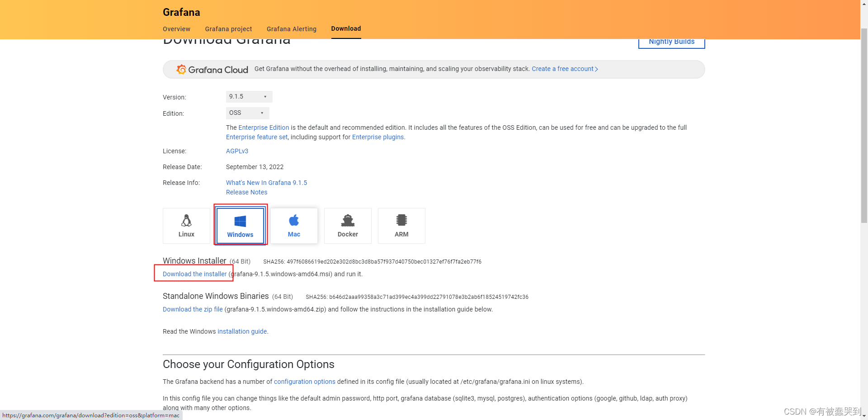The width and height of the screenshot is (868, 420).
Task: Click the Grafana heading title
Action: click(x=181, y=12)
